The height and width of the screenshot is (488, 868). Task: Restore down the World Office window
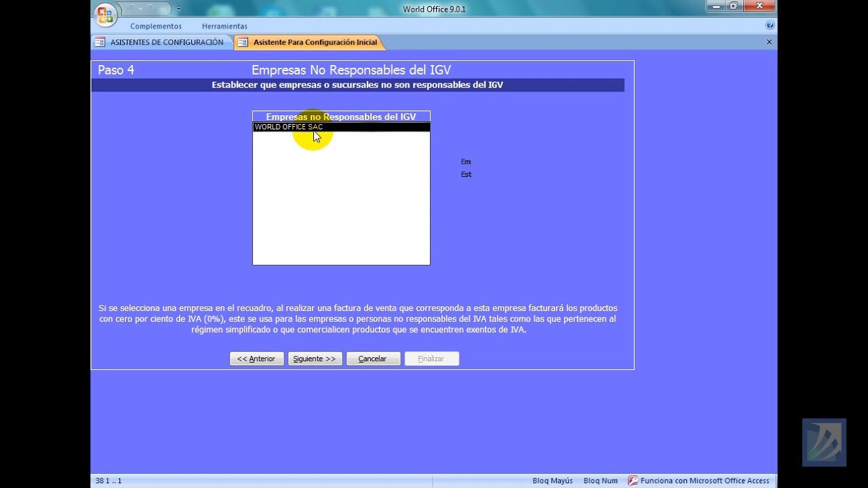pos(733,6)
